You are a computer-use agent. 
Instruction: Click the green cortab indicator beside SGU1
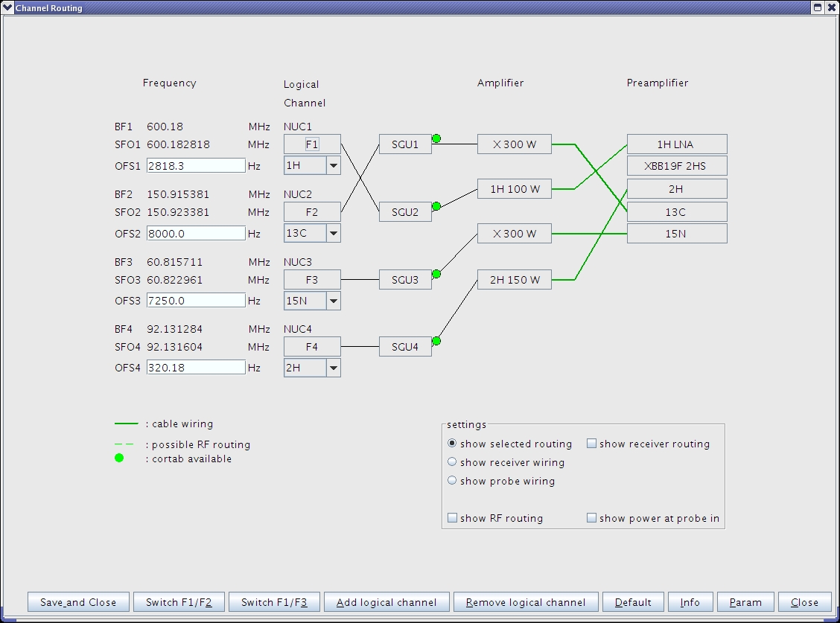click(x=436, y=138)
